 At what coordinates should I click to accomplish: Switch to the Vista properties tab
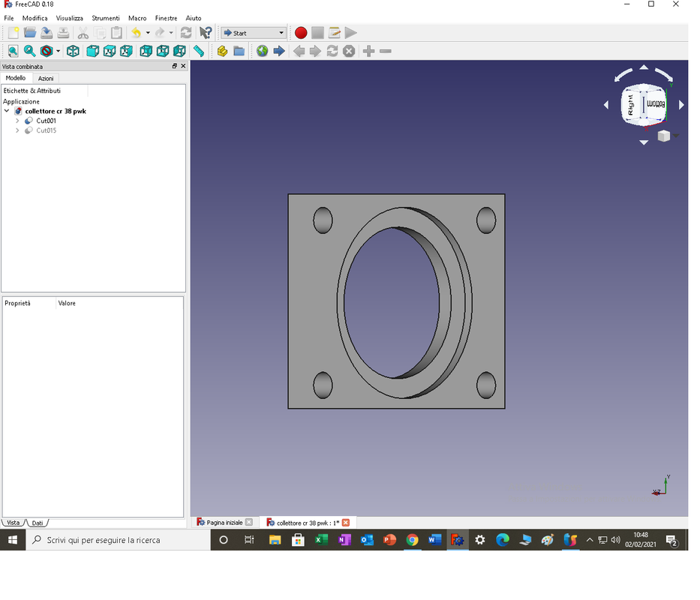(x=14, y=523)
